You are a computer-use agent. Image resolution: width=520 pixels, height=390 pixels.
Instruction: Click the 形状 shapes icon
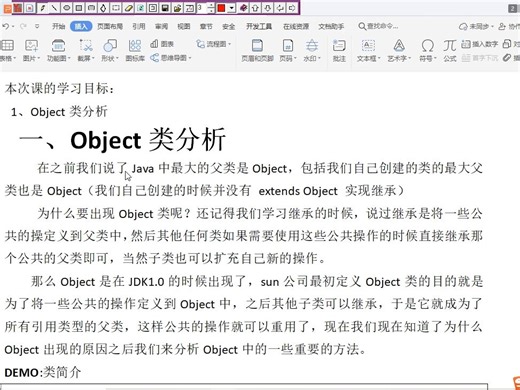click(x=110, y=45)
